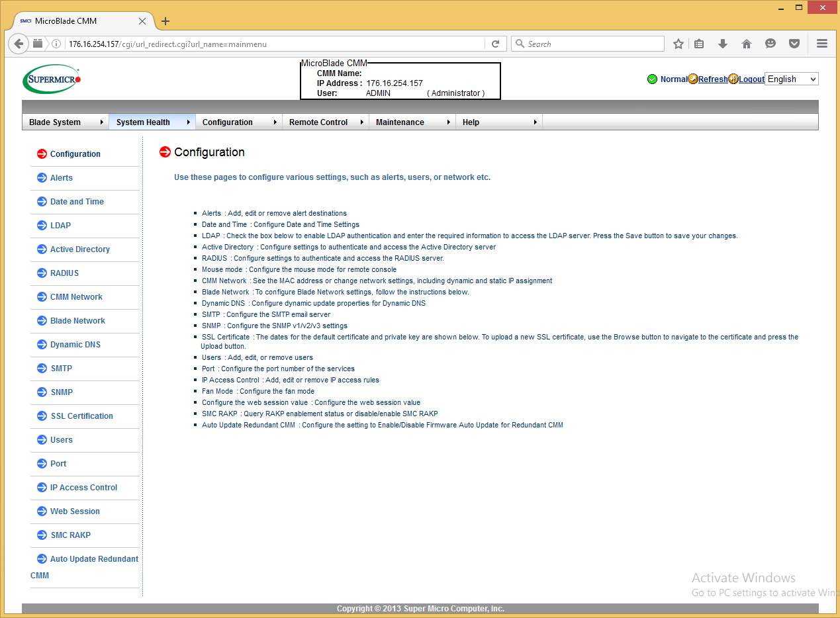Open the SMC RAKP sidebar link
This screenshot has height=618, width=840.
click(x=71, y=535)
